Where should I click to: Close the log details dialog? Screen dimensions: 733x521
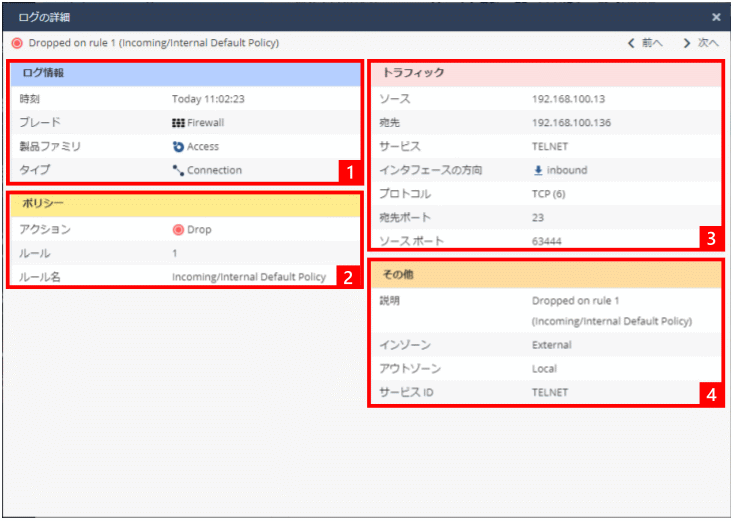[x=716, y=17]
